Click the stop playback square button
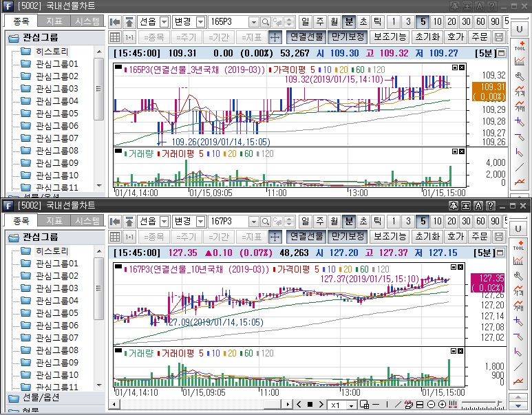This screenshot has height=415, width=532. click(310, 405)
